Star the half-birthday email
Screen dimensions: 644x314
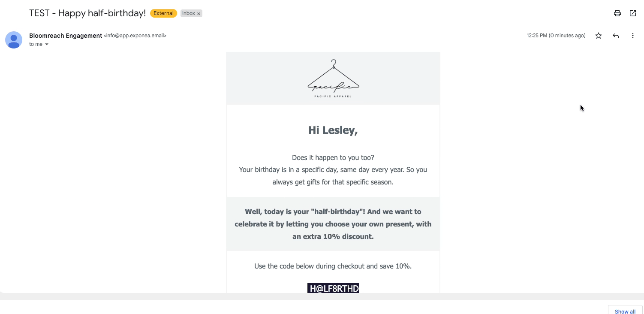tap(599, 36)
